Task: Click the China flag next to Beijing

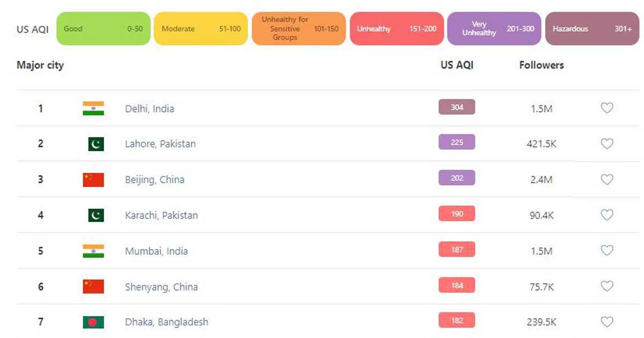Action: [x=93, y=180]
